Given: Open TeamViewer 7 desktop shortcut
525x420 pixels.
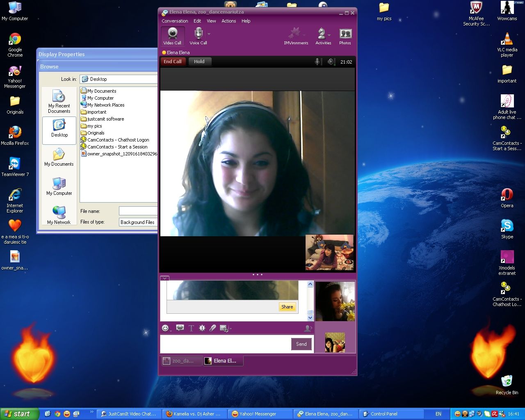Looking at the screenshot, I should click(x=15, y=167).
